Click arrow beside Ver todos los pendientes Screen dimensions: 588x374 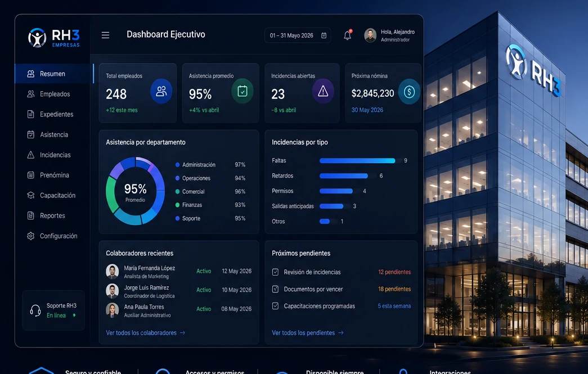click(340, 333)
